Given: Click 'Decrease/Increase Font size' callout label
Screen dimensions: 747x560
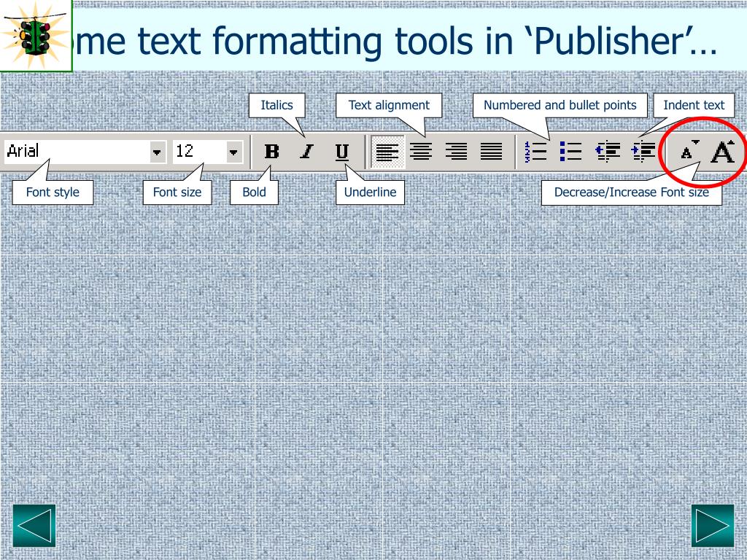Looking at the screenshot, I should pos(631,192).
